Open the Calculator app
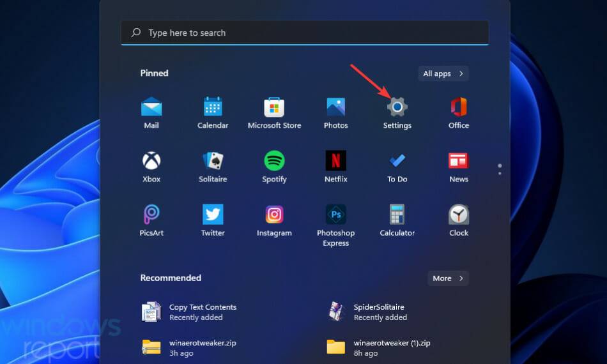The width and height of the screenshot is (607, 364). point(397,220)
